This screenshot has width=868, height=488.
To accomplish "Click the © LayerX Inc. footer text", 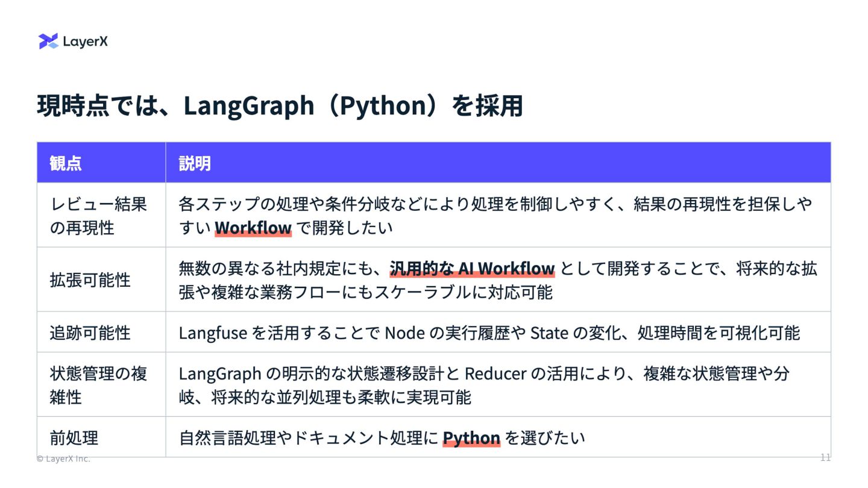I will [x=63, y=458].
